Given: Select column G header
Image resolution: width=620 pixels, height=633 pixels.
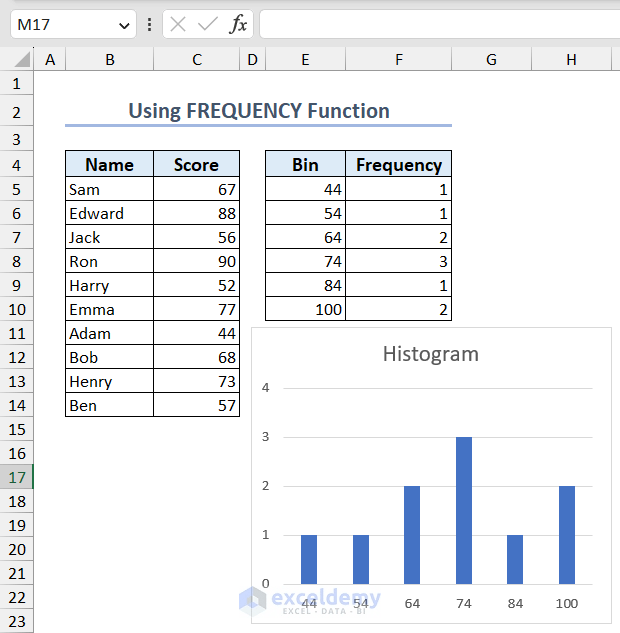Looking at the screenshot, I should 491,60.
